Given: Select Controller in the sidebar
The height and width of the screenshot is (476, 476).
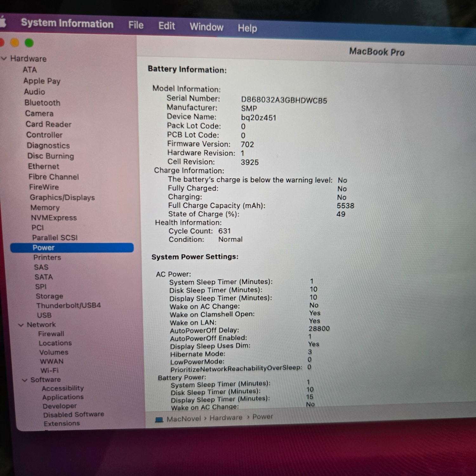Looking at the screenshot, I should point(44,135).
